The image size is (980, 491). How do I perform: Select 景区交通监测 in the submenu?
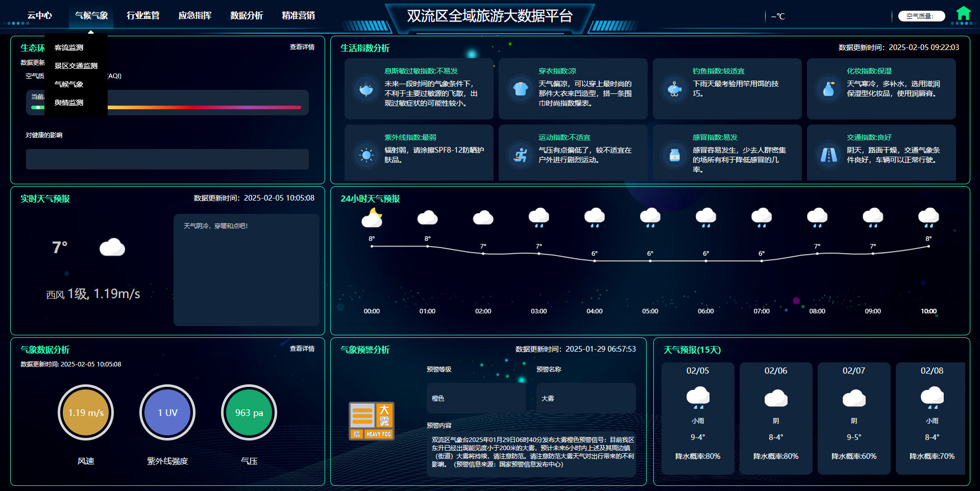coord(76,66)
